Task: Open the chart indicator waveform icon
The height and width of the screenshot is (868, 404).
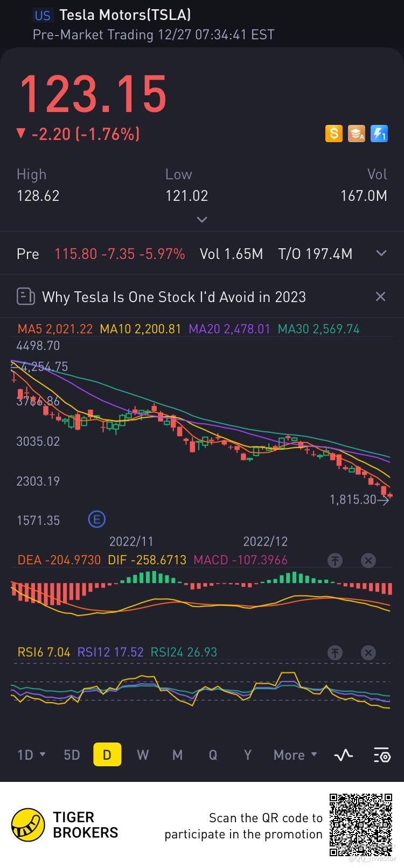Action: 344,755
